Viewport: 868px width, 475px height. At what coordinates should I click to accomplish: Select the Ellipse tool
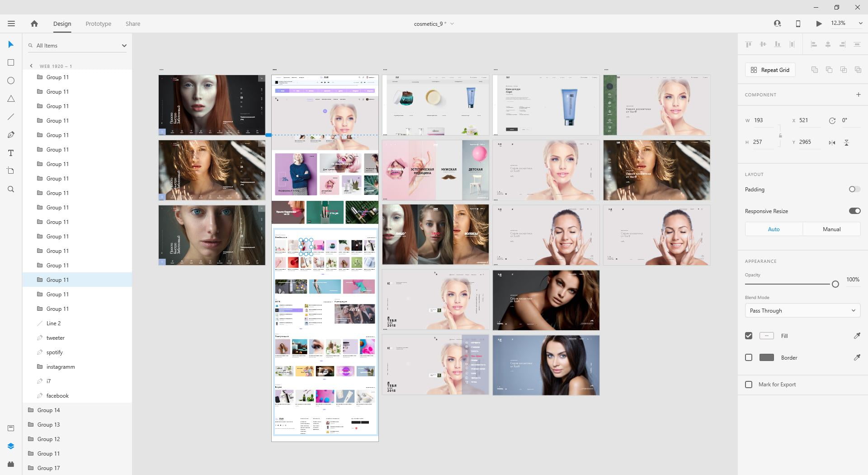pyautogui.click(x=11, y=81)
